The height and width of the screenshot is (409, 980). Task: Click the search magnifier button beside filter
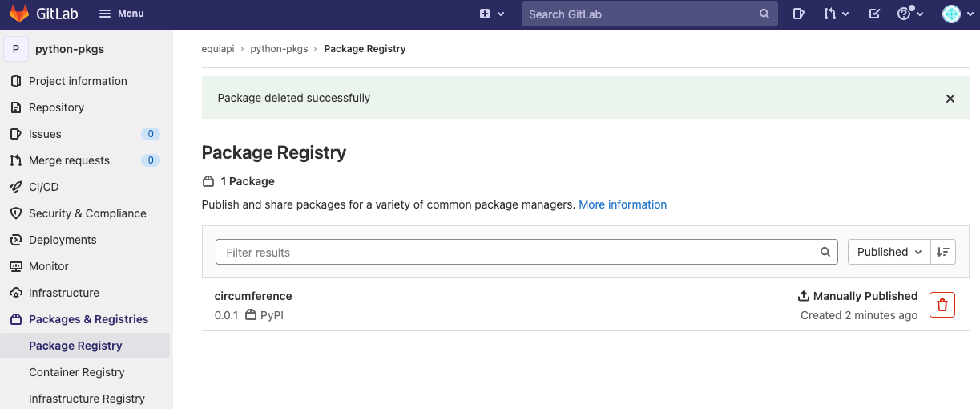coord(825,252)
